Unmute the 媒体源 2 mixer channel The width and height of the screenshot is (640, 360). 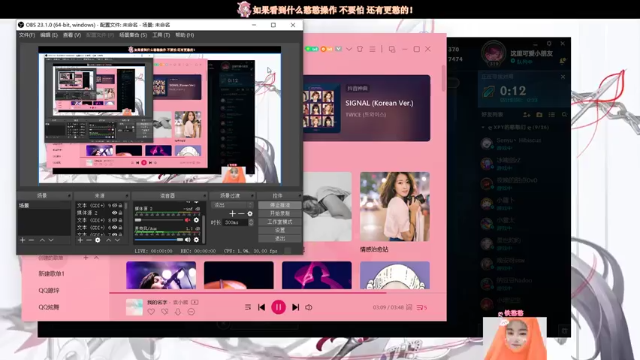tap(187, 220)
